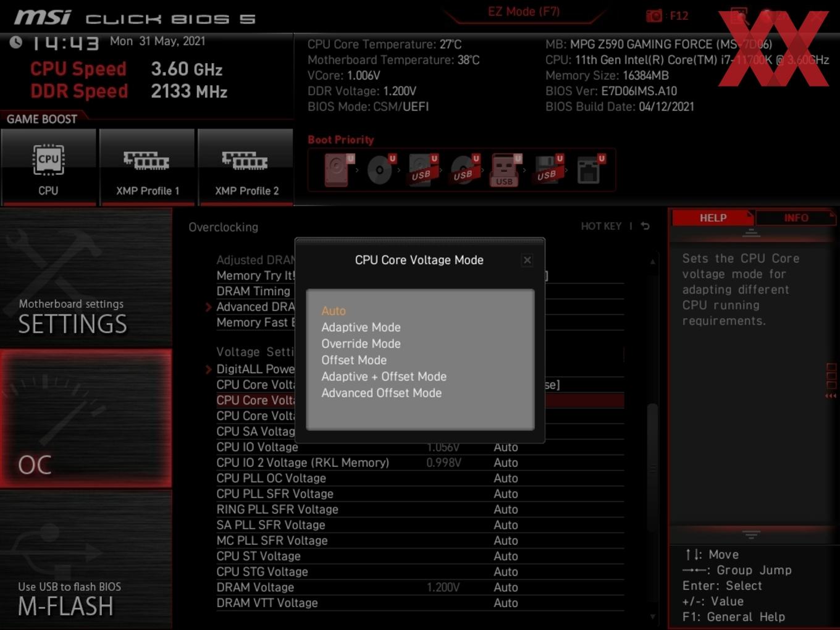Screen dimensions: 840x630
Task: Enable XMP Profile 1
Action: tap(147, 167)
